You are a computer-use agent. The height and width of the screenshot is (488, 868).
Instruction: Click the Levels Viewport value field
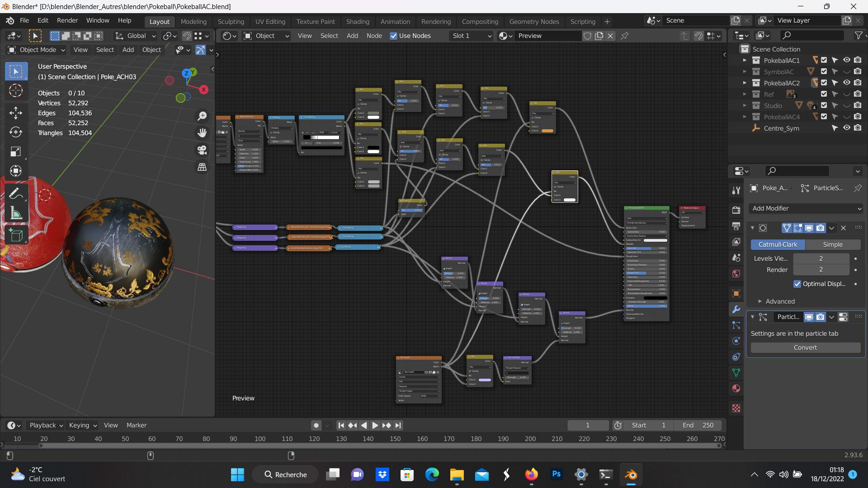pos(821,258)
